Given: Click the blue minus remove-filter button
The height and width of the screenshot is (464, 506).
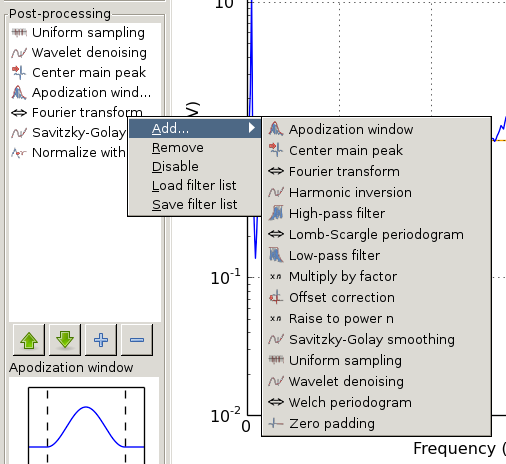Looking at the screenshot, I should (x=137, y=340).
